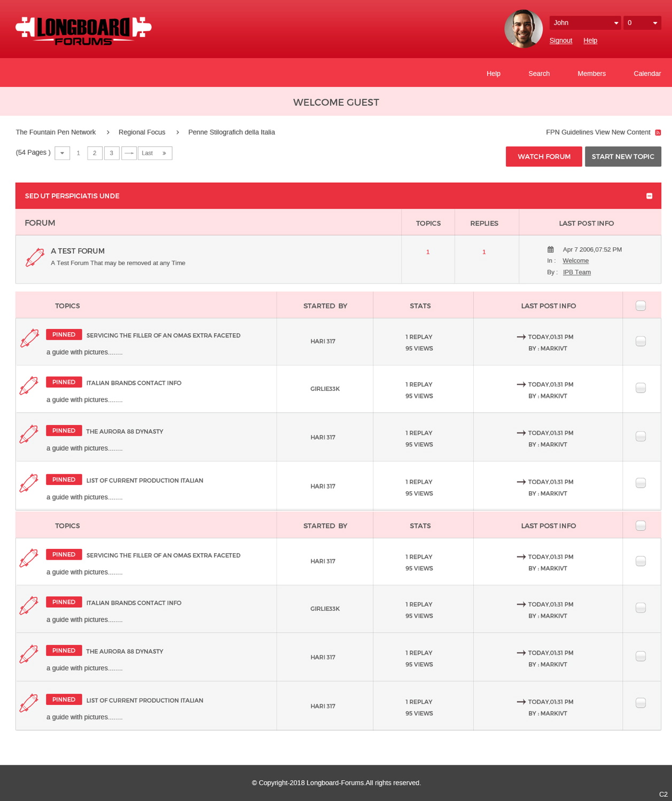672x801 pixels.
Task: Open Help in the red navigation bar
Action: (494, 74)
